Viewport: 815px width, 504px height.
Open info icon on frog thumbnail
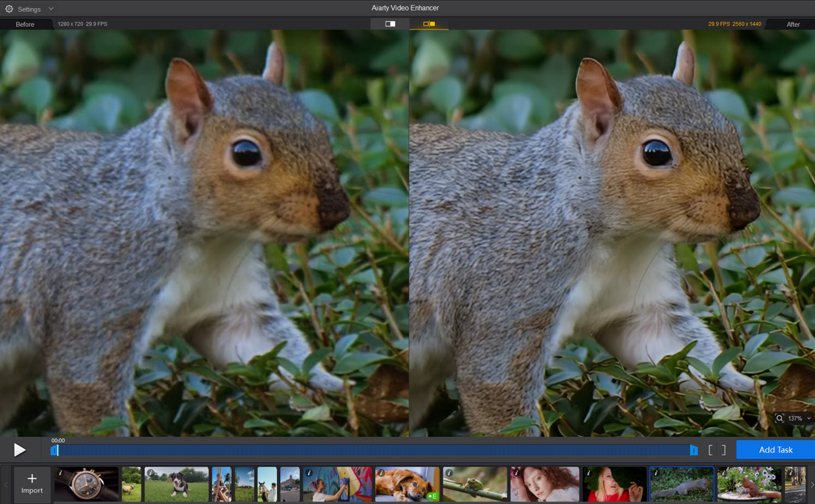pyautogui.click(x=449, y=473)
